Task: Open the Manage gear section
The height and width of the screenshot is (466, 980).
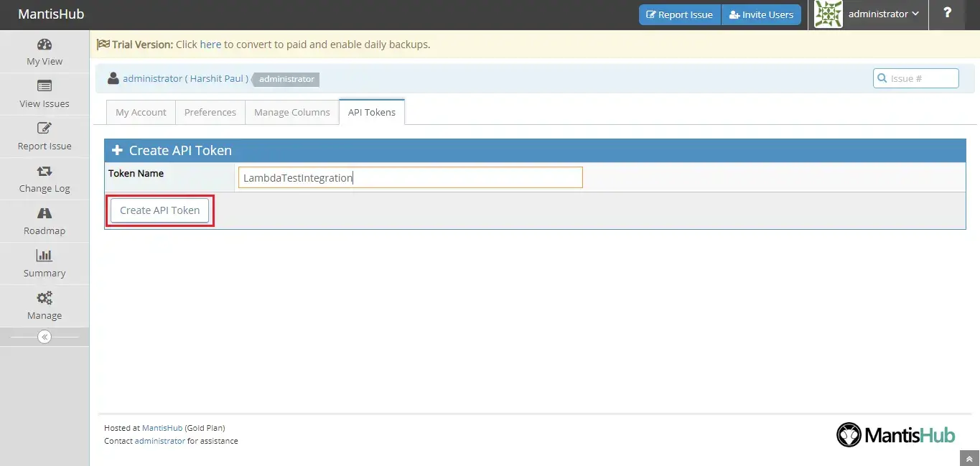Action: (x=44, y=305)
